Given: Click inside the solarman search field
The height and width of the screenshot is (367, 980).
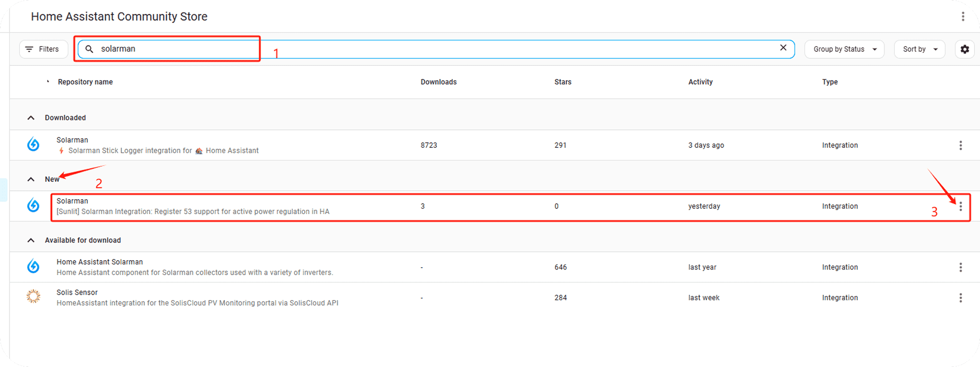Looking at the screenshot, I should click(x=399, y=49).
